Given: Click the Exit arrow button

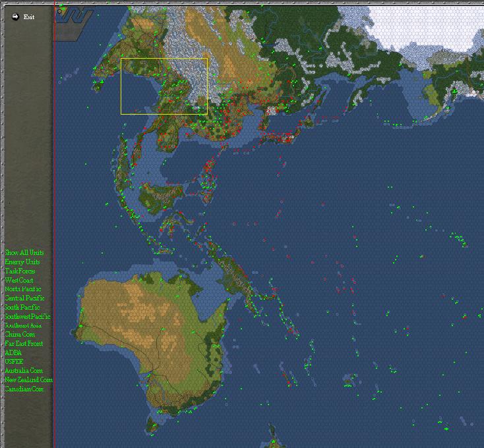Looking at the screenshot, I should click(x=15, y=16).
